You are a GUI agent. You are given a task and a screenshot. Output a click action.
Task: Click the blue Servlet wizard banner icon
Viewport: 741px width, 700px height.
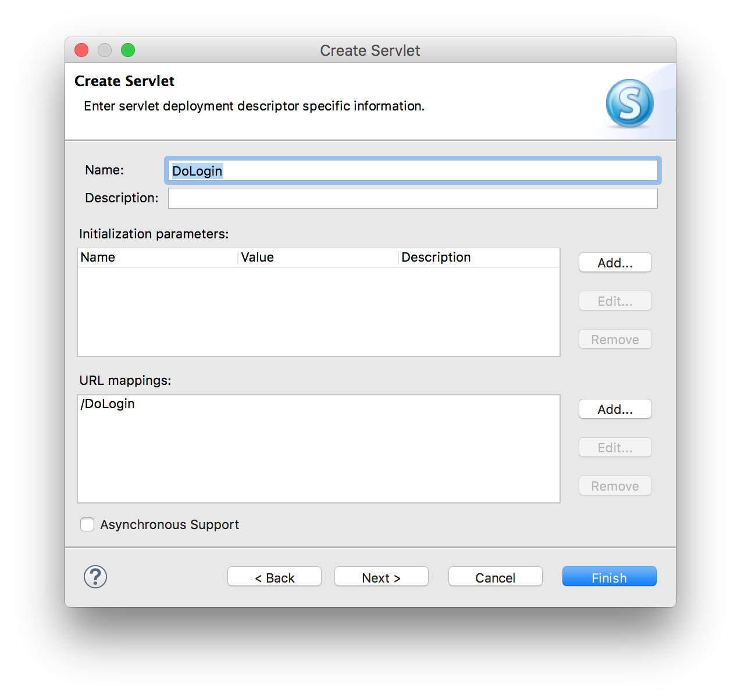click(x=630, y=102)
